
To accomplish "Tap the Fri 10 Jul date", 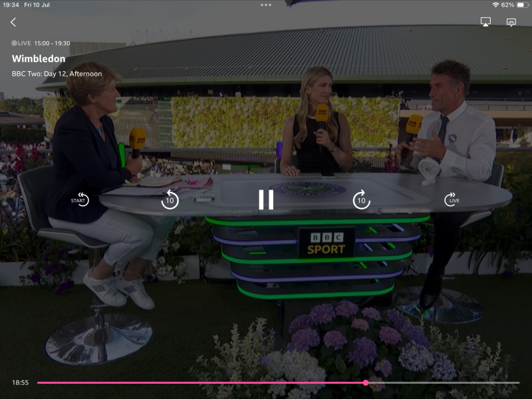I will (37, 5).
